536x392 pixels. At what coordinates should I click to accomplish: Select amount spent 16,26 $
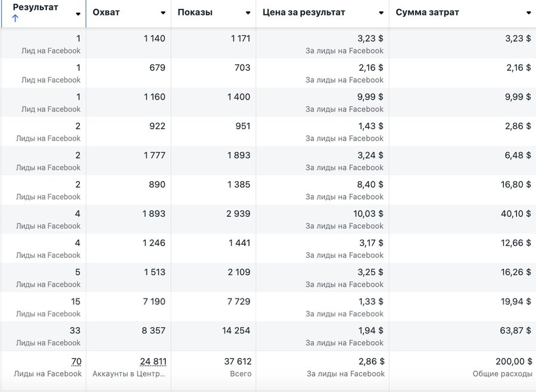[516, 272]
